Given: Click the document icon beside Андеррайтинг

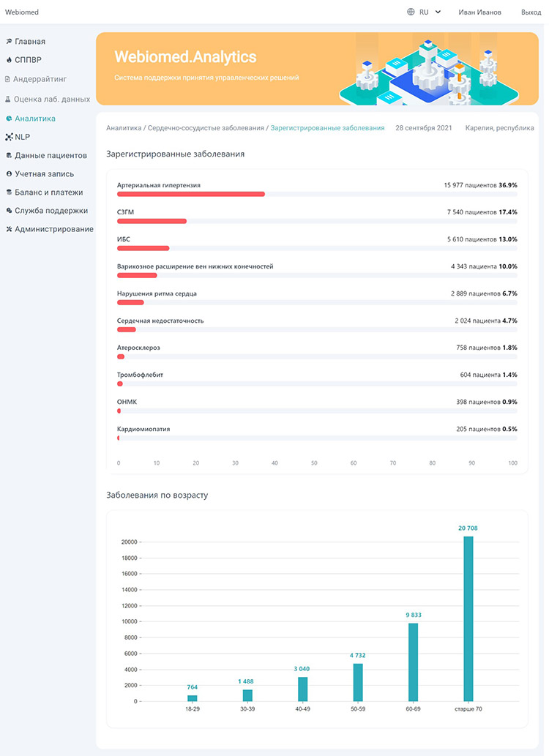Looking at the screenshot, I should pyautogui.click(x=8, y=79).
